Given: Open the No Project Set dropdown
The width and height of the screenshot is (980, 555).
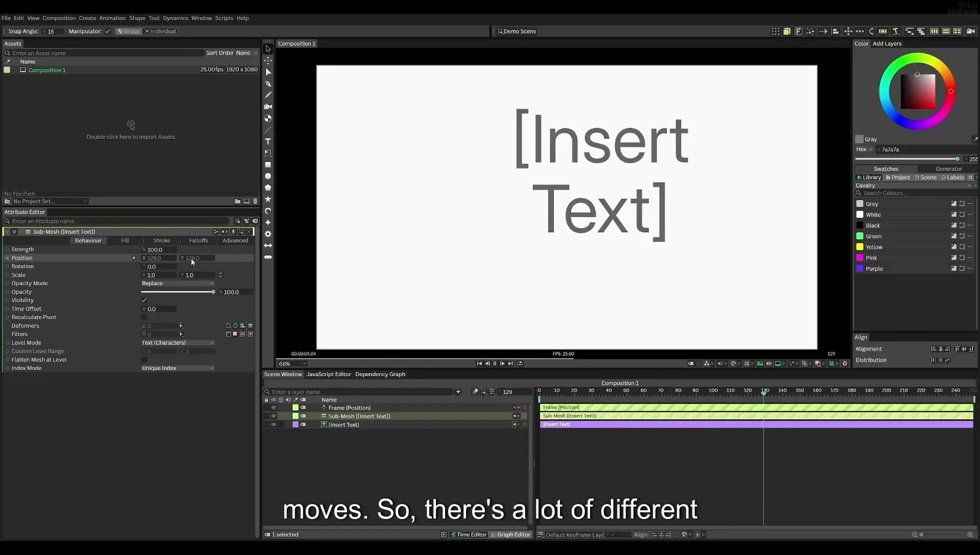Looking at the screenshot, I should 50,201.
